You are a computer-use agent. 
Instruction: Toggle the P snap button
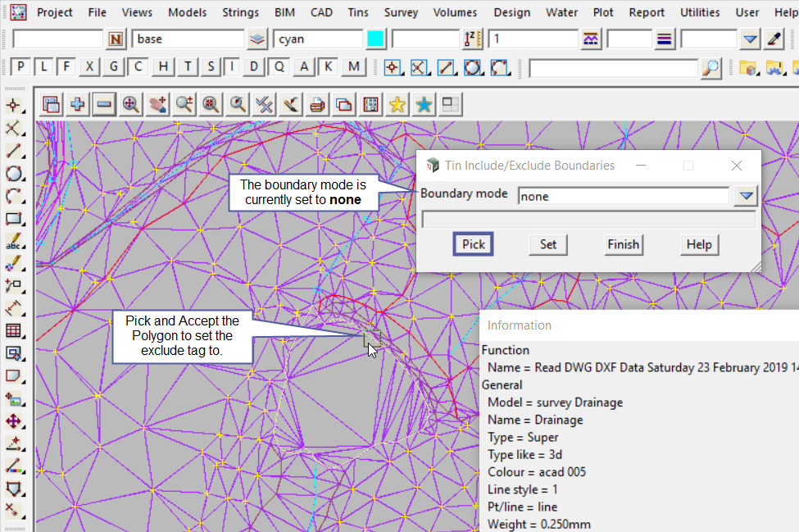click(x=20, y=67)
